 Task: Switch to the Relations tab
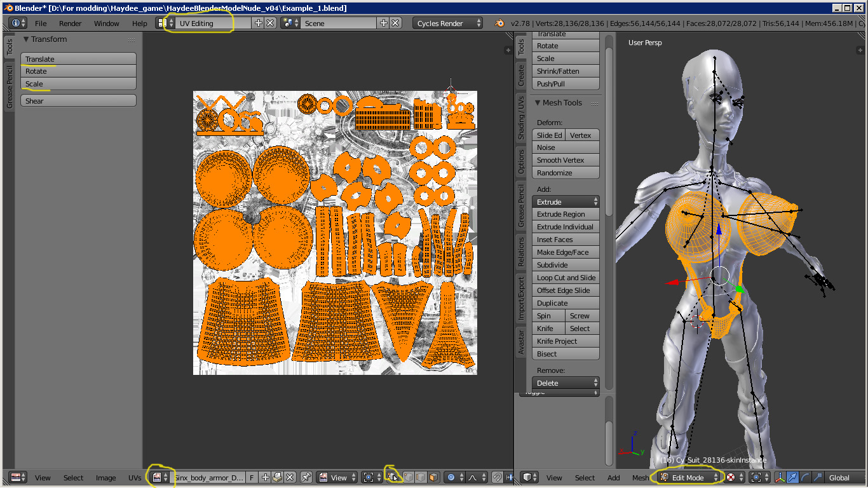tap(521, 251)
